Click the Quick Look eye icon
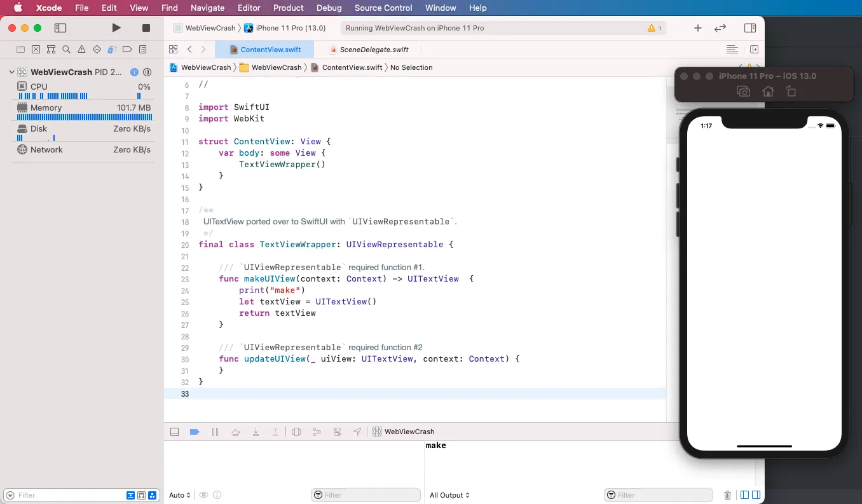 coord(203,495)
